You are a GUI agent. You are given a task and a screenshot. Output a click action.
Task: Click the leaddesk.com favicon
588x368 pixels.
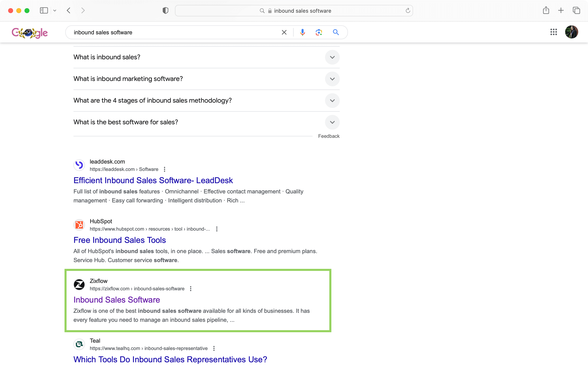(79, 165)
